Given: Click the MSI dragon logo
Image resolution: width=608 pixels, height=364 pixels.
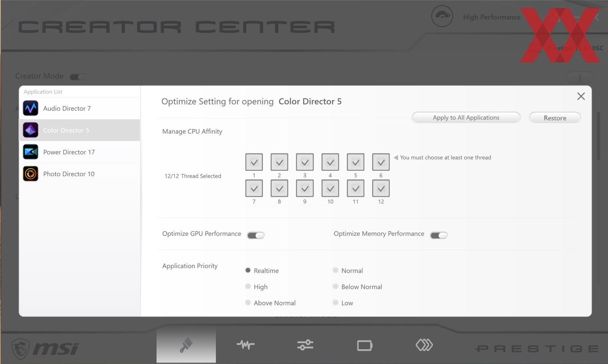Looking at the screenshot, I should click(x=21, y=348).
